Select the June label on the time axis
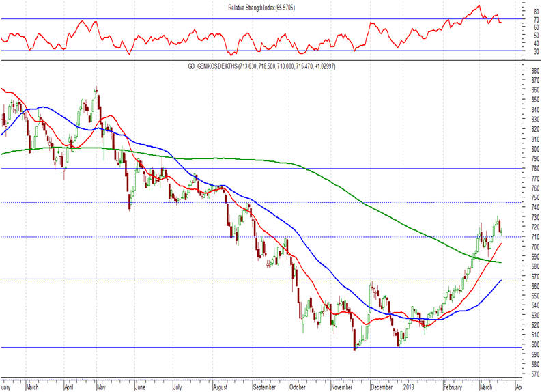The image size is (542, 392). (141, 387)
